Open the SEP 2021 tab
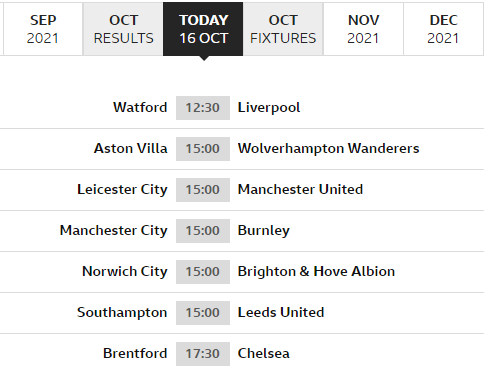484x386 pixels. pos(43,29)
